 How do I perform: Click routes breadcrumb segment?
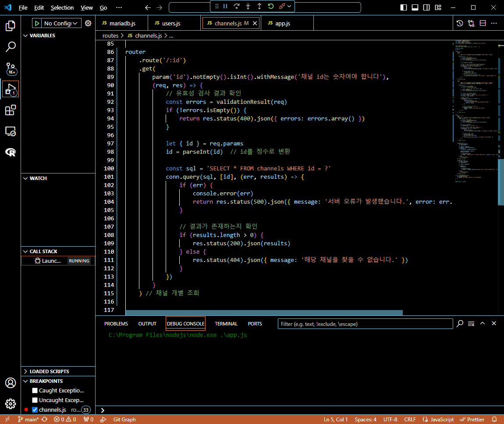point(110,35)
